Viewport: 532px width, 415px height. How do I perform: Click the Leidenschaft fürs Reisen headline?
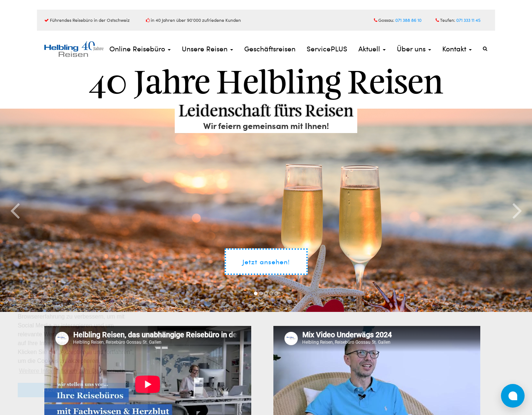pyautogui.click(x=266, y=110)
